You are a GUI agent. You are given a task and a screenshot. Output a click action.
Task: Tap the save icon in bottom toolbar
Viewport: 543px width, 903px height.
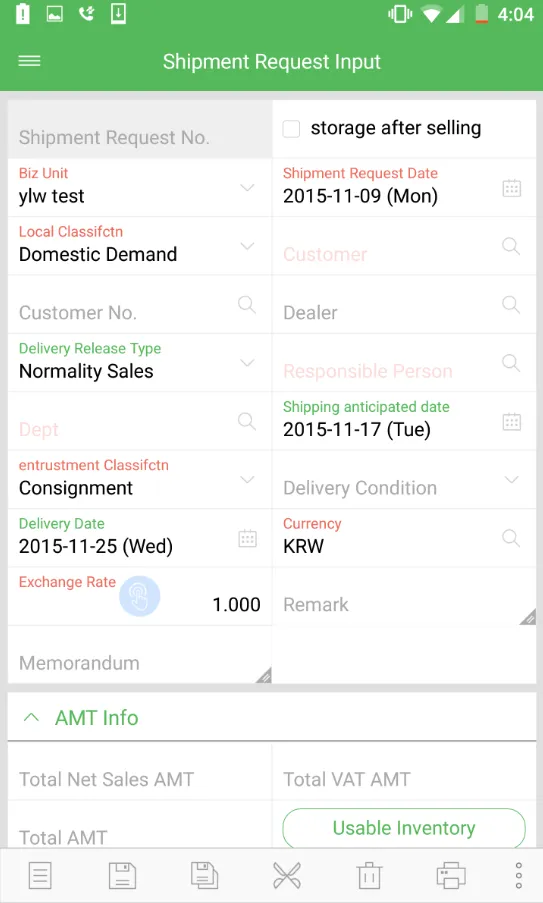coord(123,876)
